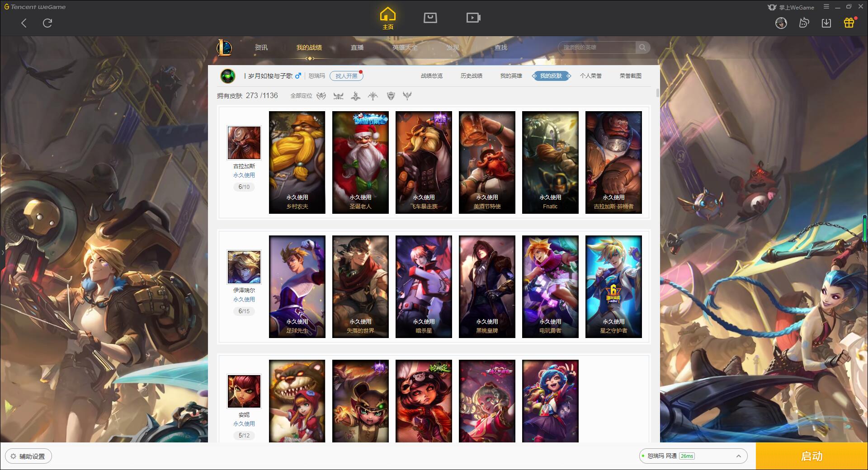The width and height of the screenshot is (868, 470).
Task: Open 失落的世界 skin card
Action: [360, 287]
